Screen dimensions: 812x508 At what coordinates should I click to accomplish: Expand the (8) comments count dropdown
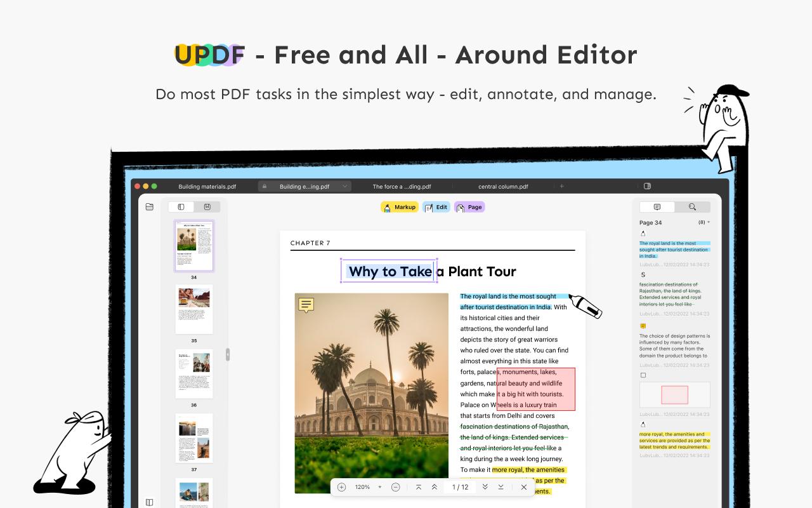coord(704,222)
